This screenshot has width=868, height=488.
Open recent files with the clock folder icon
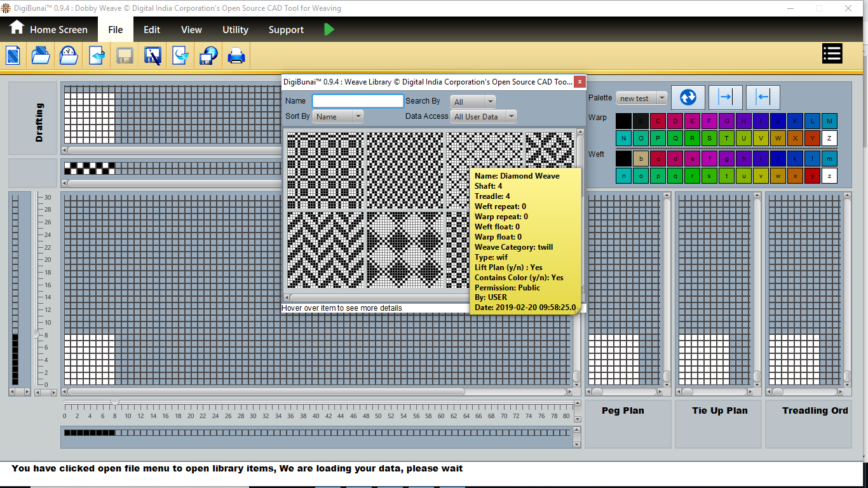tap(69, 55)
